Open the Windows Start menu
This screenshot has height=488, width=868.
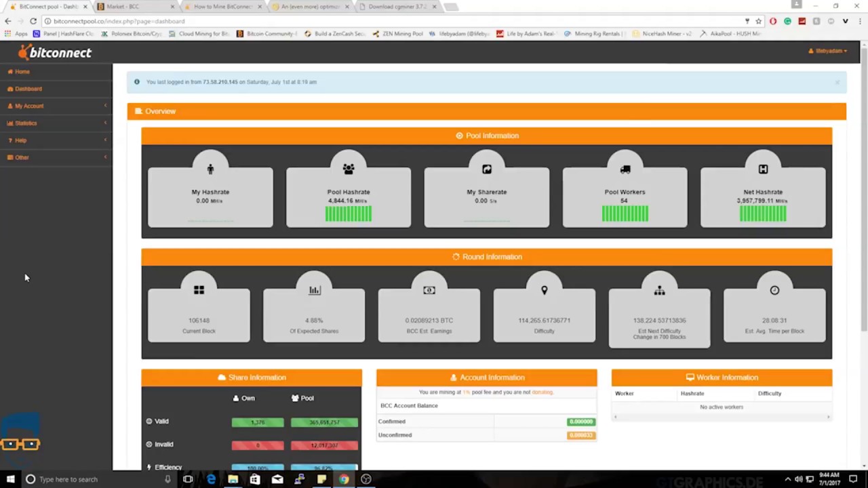[10, 479]
